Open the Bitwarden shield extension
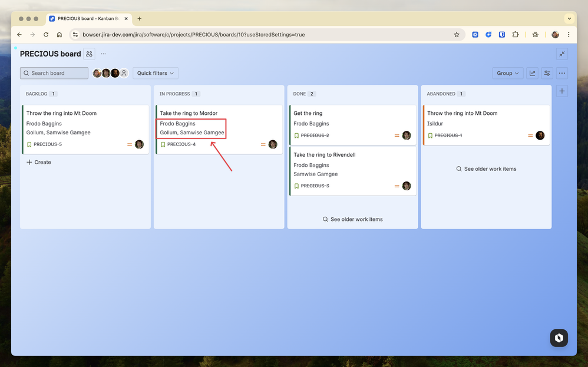The height and width of the screenshot is (367, 588). click(502, 35)
